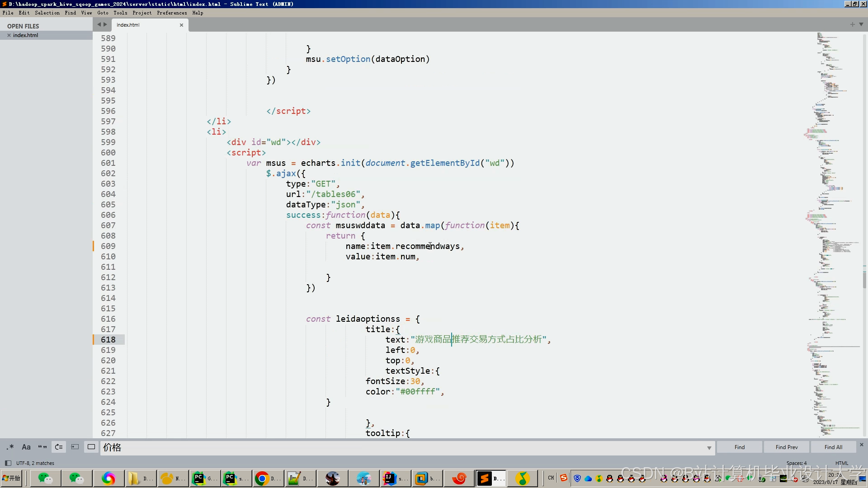Toggle whole word search option
This screenshot has width=868, height=488.
(x=42, y=447)
